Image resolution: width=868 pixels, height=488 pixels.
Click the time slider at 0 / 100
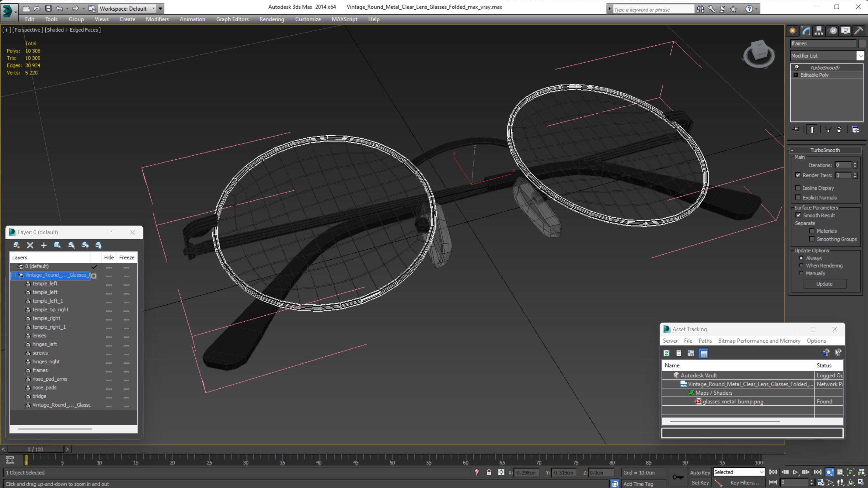35,449
